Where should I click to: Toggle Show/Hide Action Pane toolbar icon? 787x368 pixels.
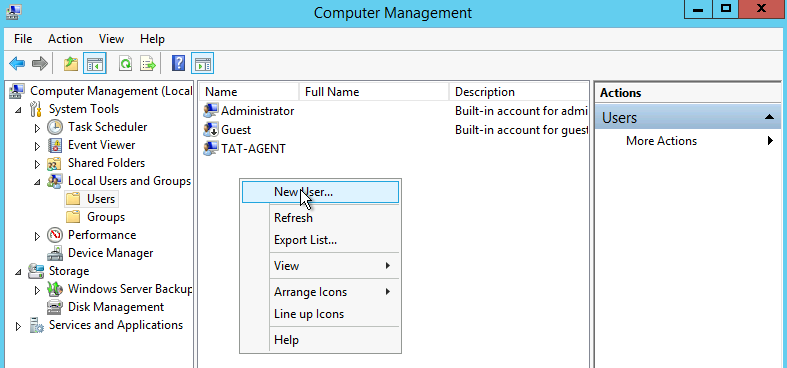[x=202, y=64]
